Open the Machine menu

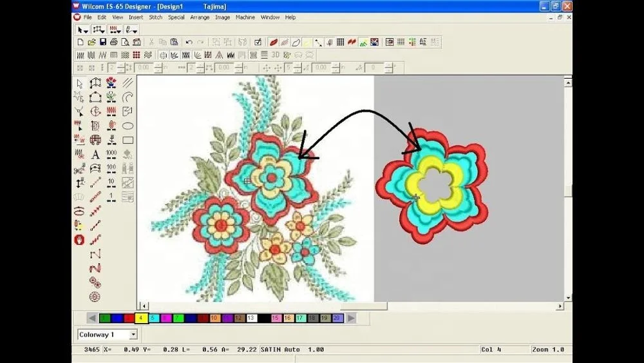[x=245, y=17]
